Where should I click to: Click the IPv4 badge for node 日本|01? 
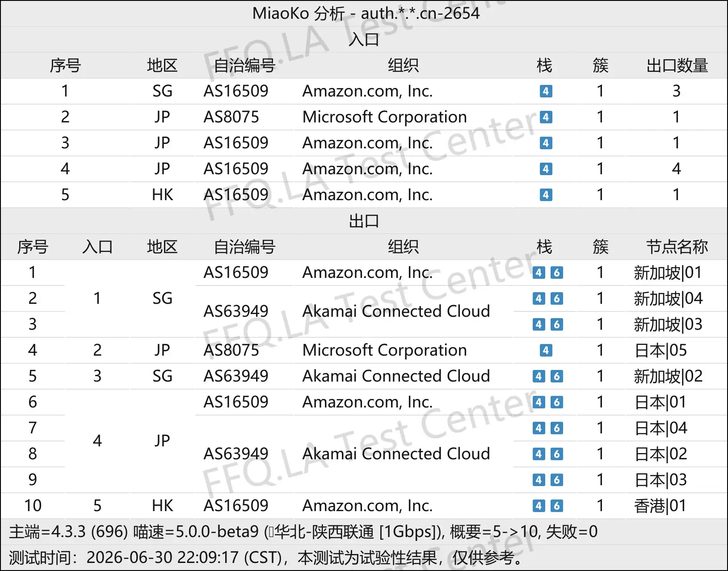click(539, 402)
